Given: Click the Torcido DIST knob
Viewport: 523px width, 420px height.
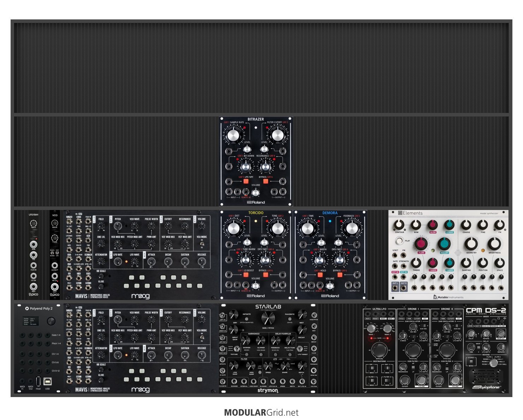Looking at the screenshot, I should [x=233, y=228].
